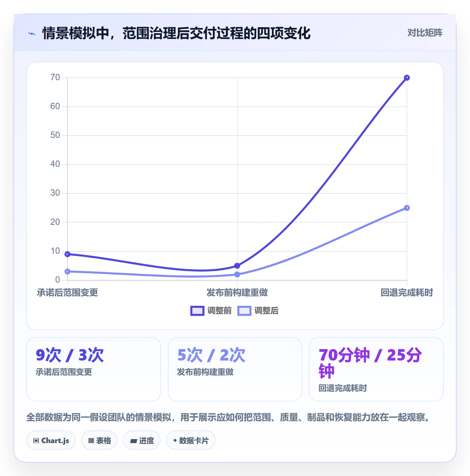
Task: Click the 承诺后范围变更 x-axis label
Action: (x=67, y=293)
